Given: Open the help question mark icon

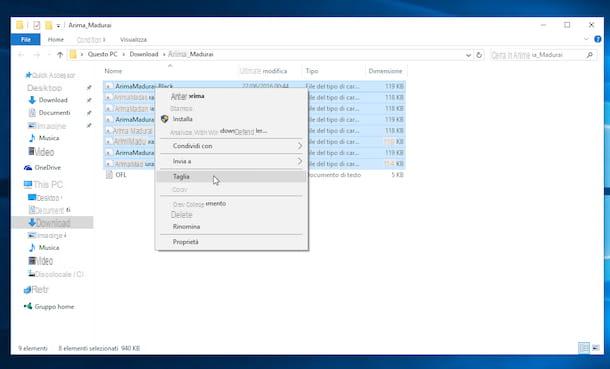Looking at the screenshot, I should pyautogui.click(x=598, y=39).
